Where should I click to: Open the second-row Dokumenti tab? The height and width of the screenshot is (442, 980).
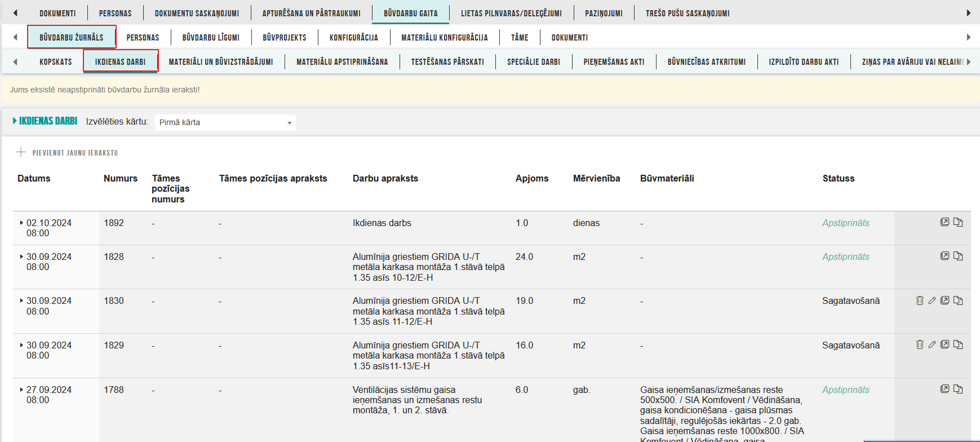(570, 37)
